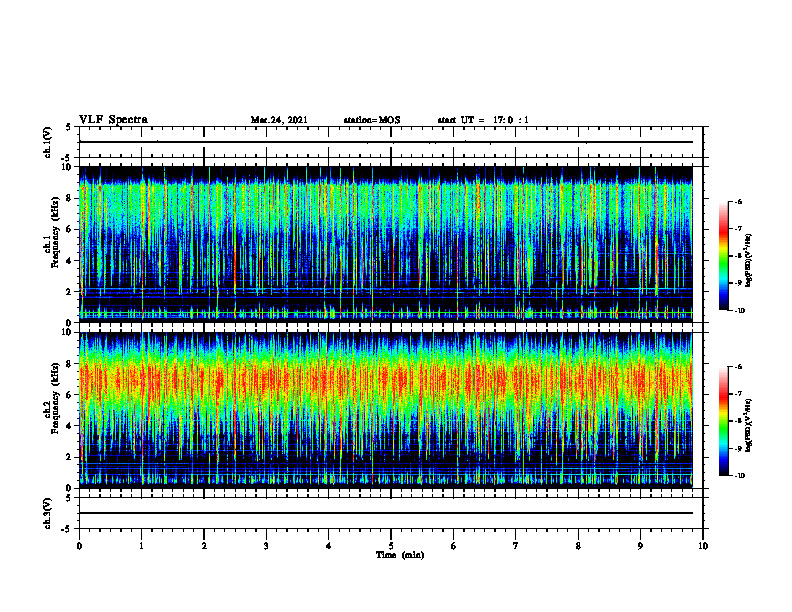Click the time axis tick label 5
Screen dimensions: 792x612
coord(391,546)
